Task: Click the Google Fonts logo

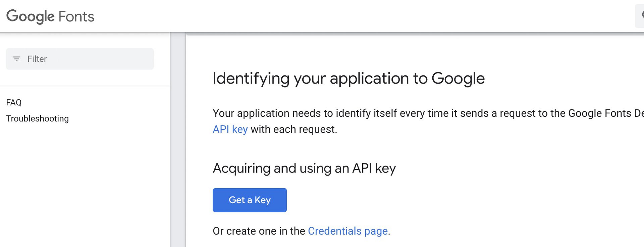Action: click(50, 16)
